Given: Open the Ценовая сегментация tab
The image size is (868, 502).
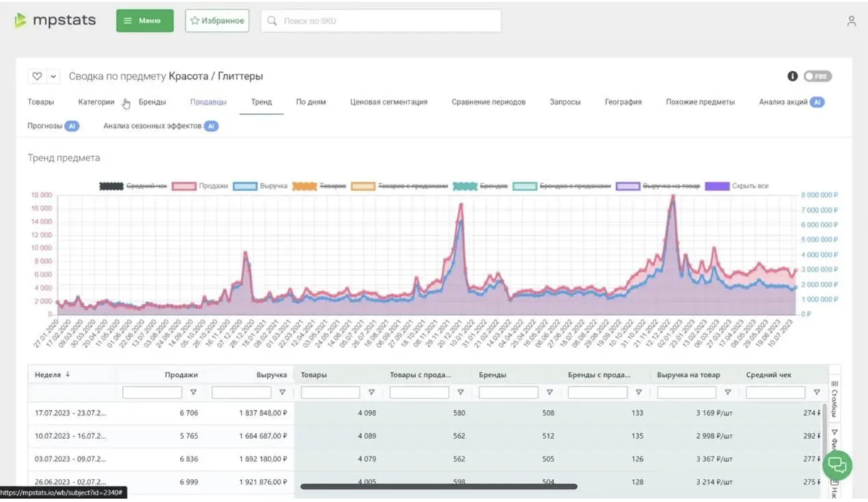Looking at the screenshot, I should click(388, 102).
